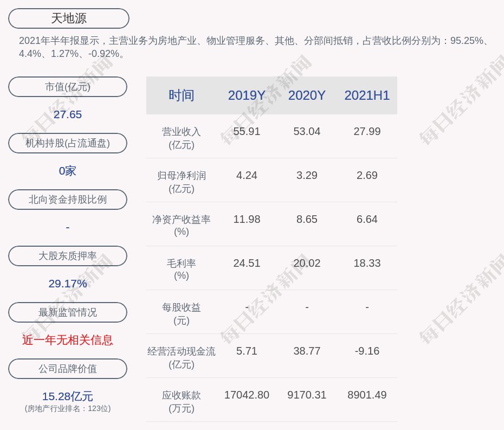Select the 2019Y column header

(x=247, y=95)
